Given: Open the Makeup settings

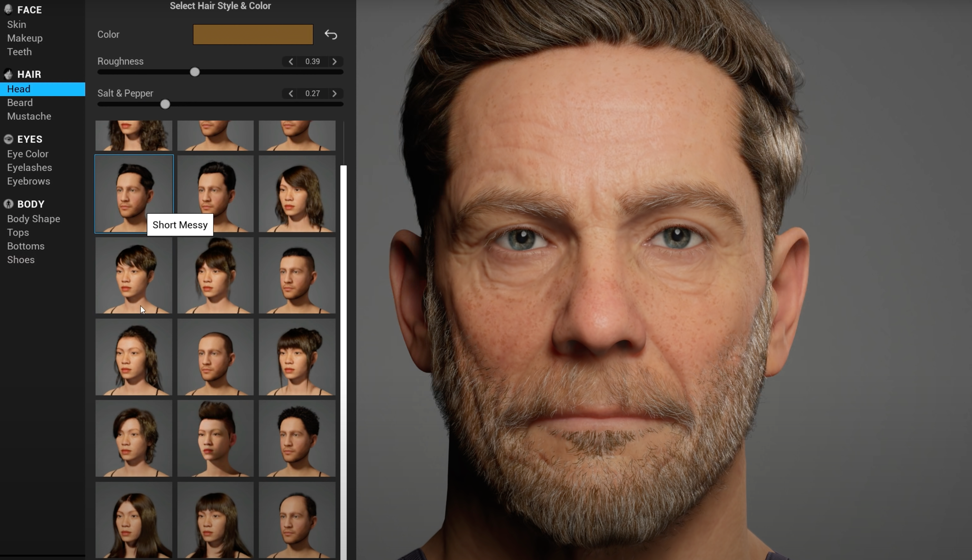Looking at the screenshot, I should coord(25,38).
